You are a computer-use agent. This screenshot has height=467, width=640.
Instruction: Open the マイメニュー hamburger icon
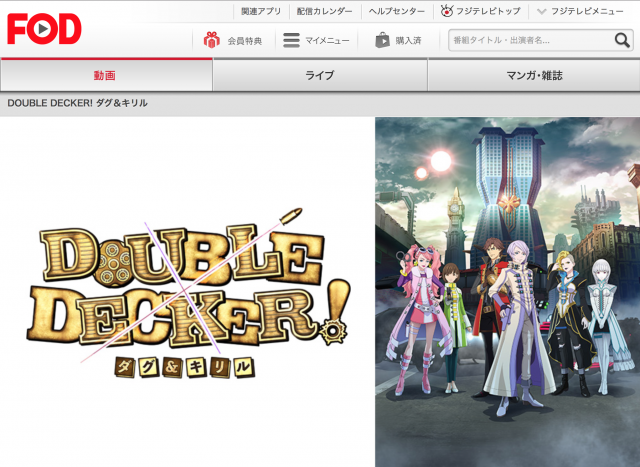(x=291, y=40)
